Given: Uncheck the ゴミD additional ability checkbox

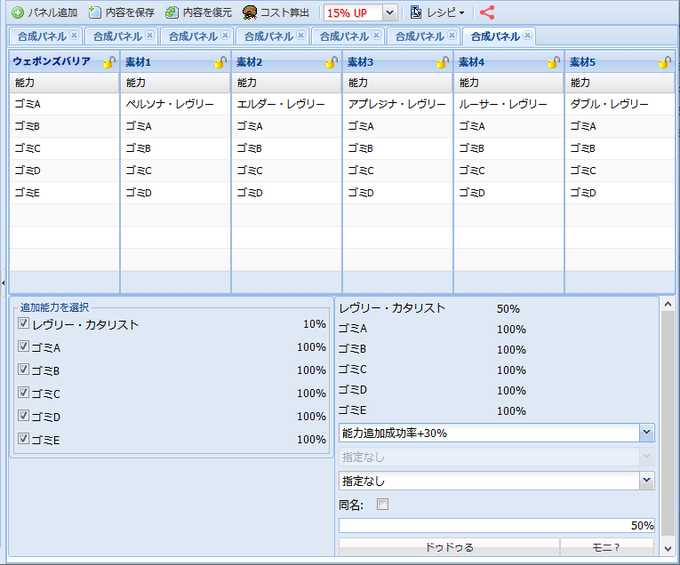Looking at the screenshot, I should click(x=23, y=415).
